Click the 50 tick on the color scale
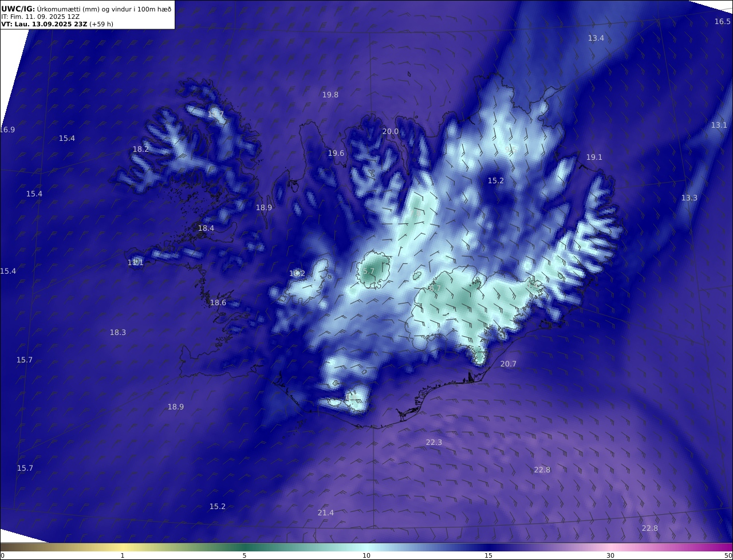The image size is (733, 560). pos(728,555)
